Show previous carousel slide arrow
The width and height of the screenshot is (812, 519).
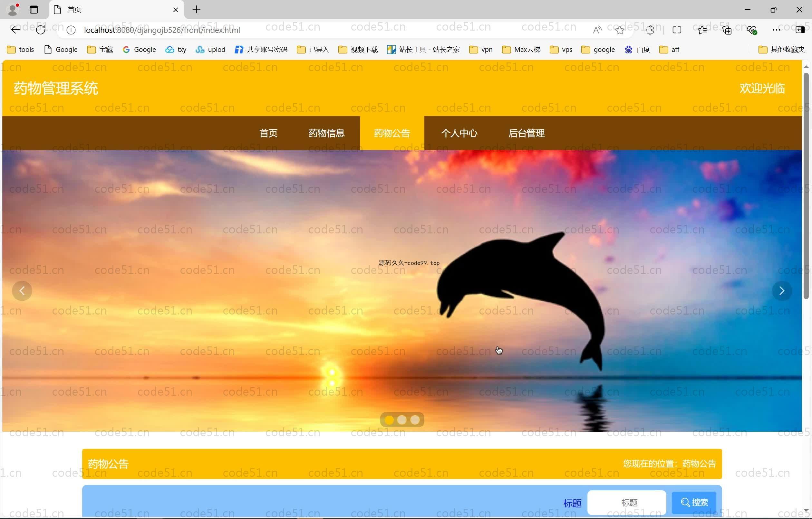click(x=22, y=290)
